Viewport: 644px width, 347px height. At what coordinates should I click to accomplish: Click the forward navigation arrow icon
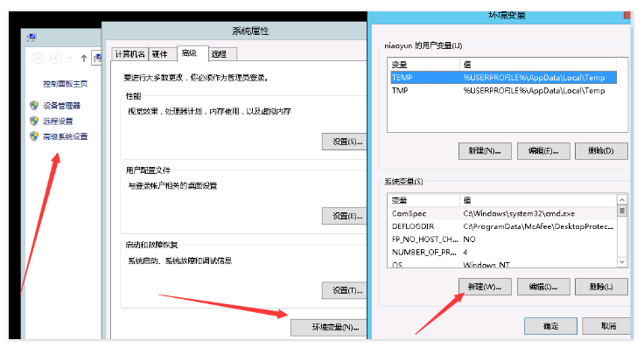coord(55,59)
